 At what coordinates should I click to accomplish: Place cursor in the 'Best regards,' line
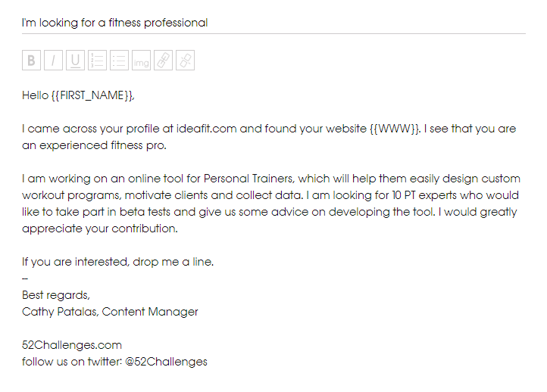pyautogui.click(x=56, y=295)
